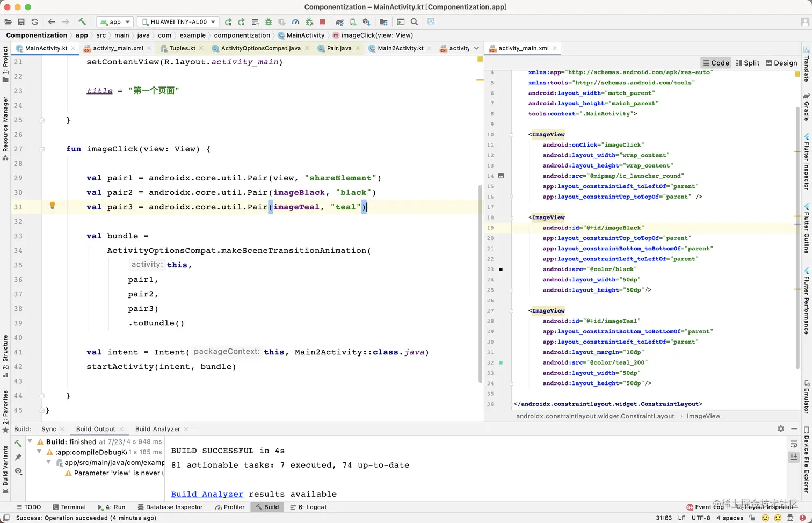Toggle the eye view filter in Build panel
The width and height of the screenshot is (812, 523).
click(x=18, y=471)
